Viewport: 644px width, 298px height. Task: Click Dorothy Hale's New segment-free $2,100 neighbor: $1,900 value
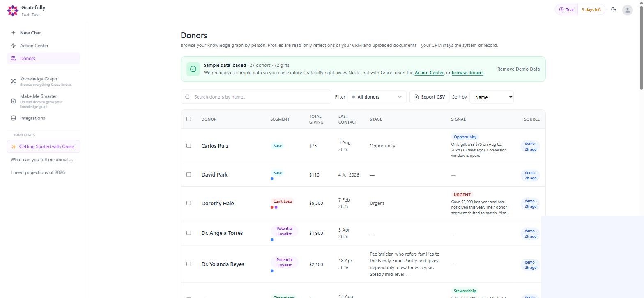[316, 233]
